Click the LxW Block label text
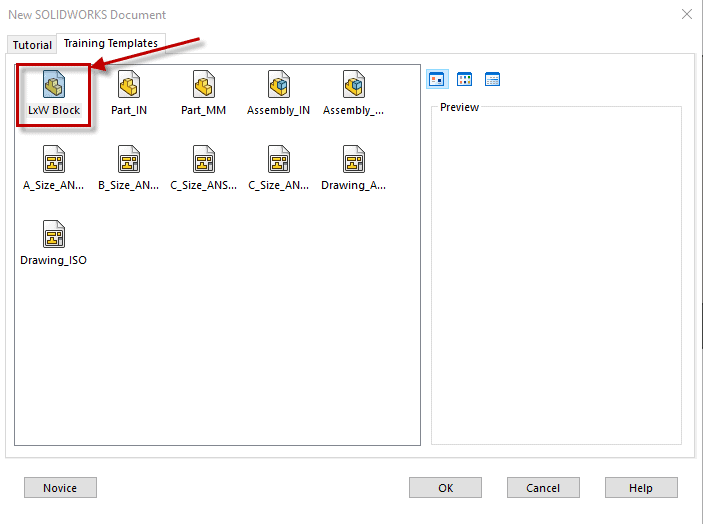 click(54, 110)
